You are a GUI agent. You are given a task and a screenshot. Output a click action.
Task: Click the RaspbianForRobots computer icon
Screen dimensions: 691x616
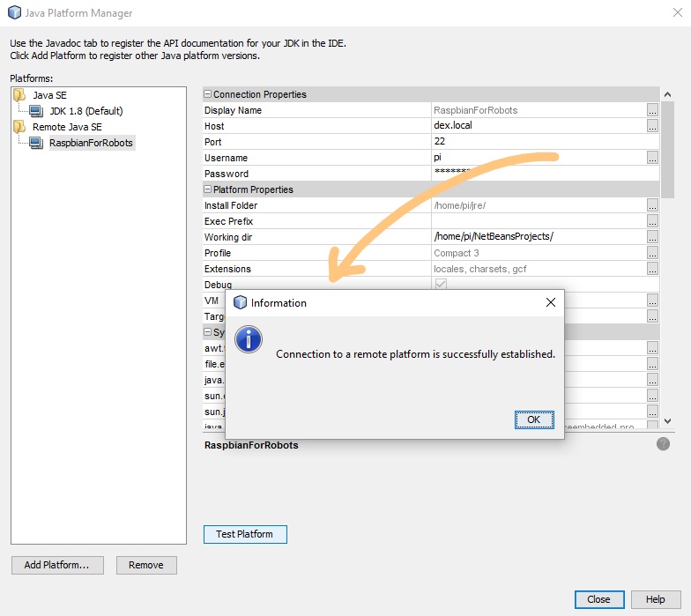coord(36,143)
